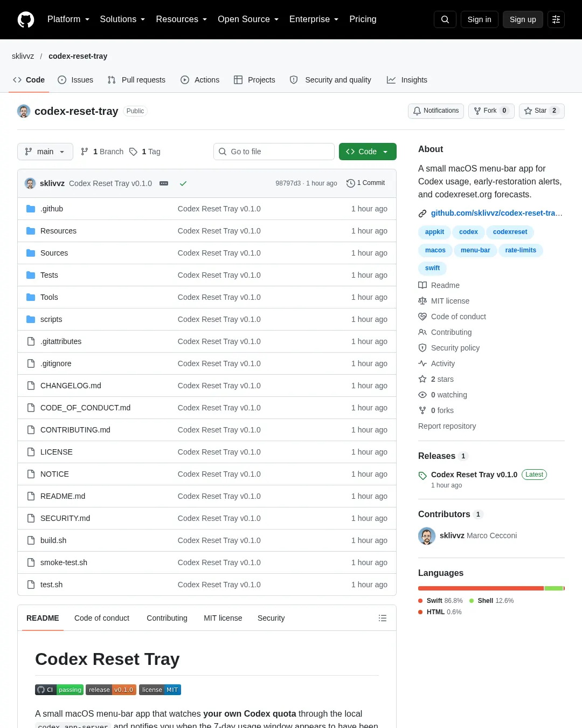Click the link icon beside the repository URL
Screen dimensions: 582x728
(x=422, y=214)
